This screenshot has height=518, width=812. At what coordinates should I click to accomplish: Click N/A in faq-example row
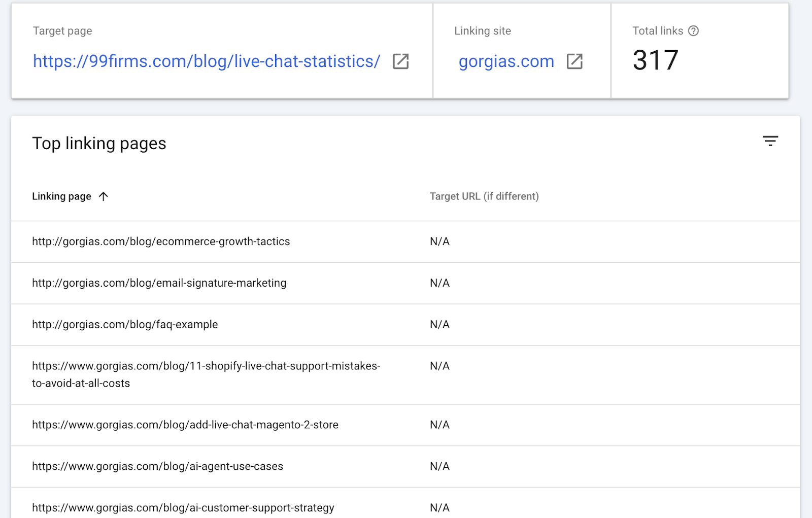click(x=440, y=325)
